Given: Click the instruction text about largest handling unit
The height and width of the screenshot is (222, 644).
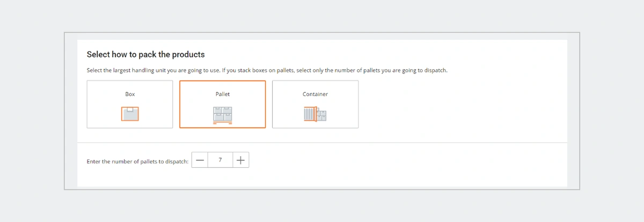Looking at the screenshot, I should click(267, 71).
